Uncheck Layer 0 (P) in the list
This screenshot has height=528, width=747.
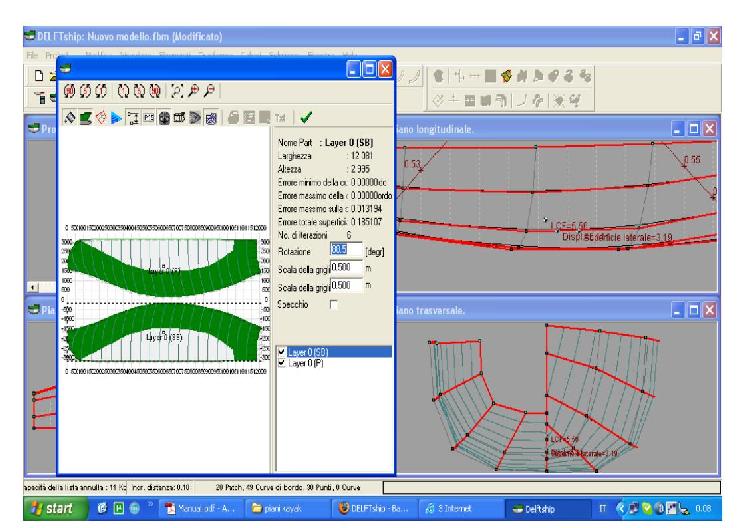[281, 362]
